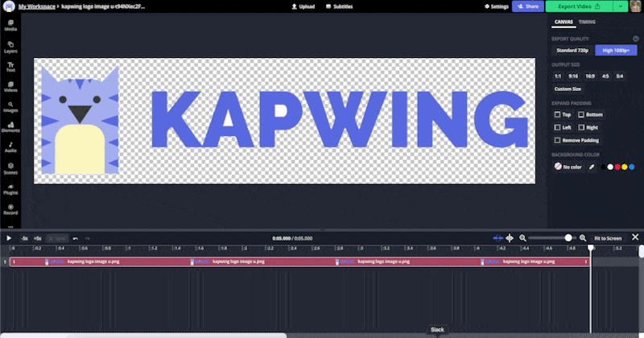Open the Elements panel in sidebar

10,129
